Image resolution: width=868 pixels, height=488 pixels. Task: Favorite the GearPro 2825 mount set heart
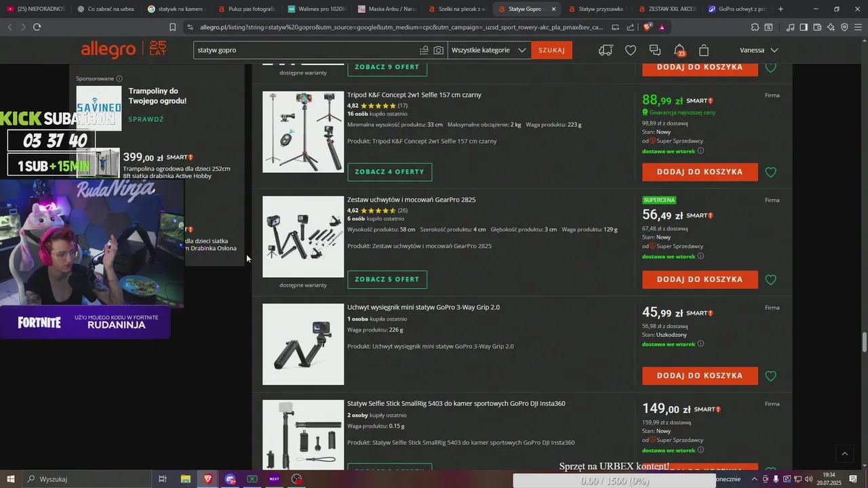tap(770, 279)
